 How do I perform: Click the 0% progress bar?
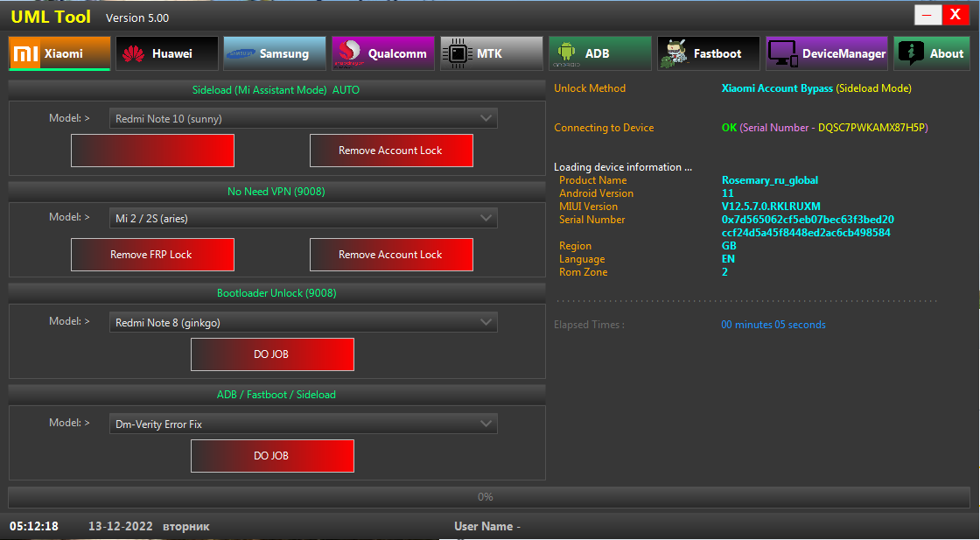click(x=489, y=497)
